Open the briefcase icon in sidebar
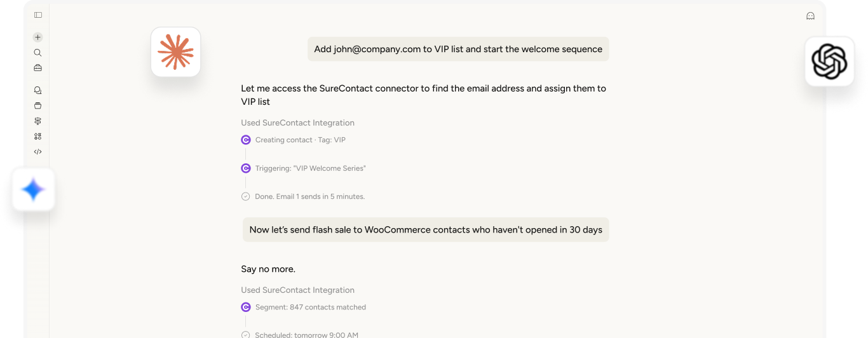This screenshot has width=868, height=338. [x=38, y=68]
